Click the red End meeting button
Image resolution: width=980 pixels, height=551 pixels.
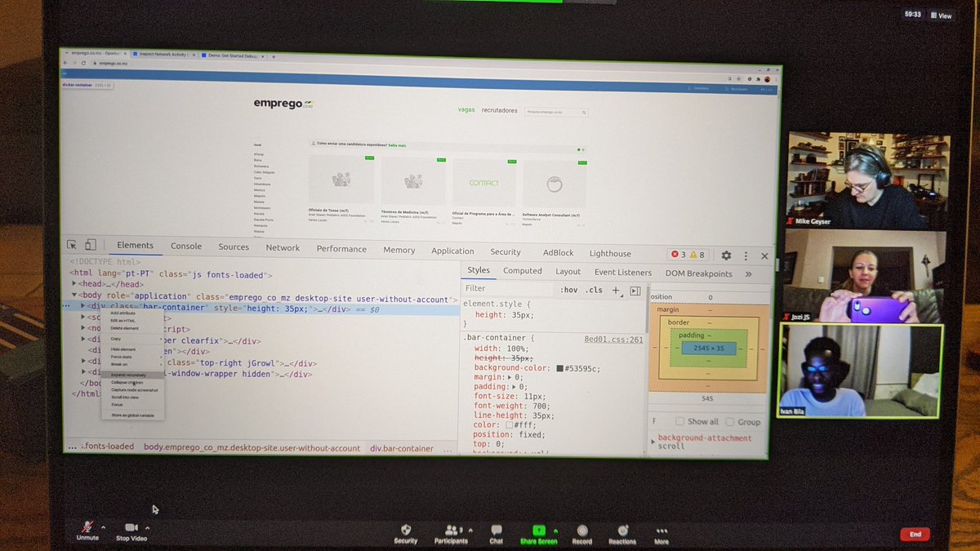tap(915, 535)
